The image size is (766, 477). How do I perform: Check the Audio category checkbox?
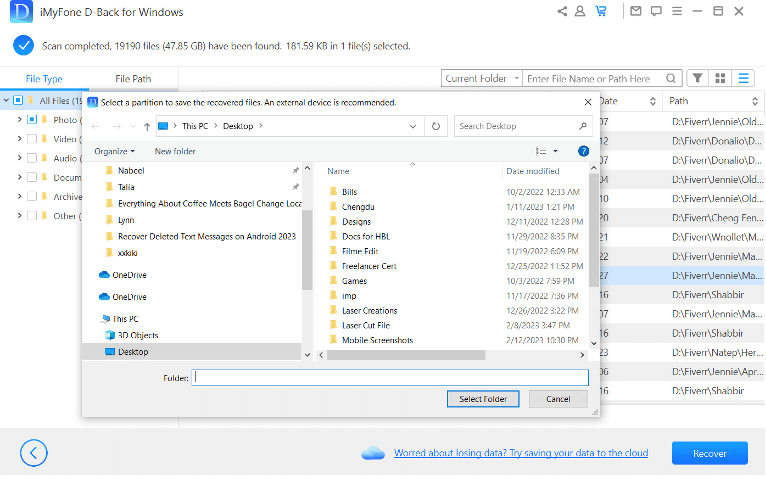pyautogui.click(x=32, y=158)
